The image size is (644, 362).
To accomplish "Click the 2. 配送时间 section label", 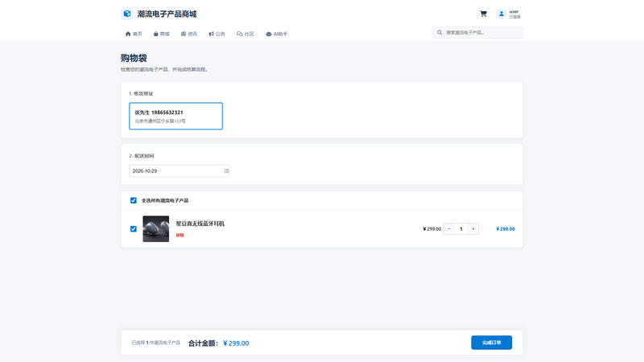I will [x=142, y=156].
